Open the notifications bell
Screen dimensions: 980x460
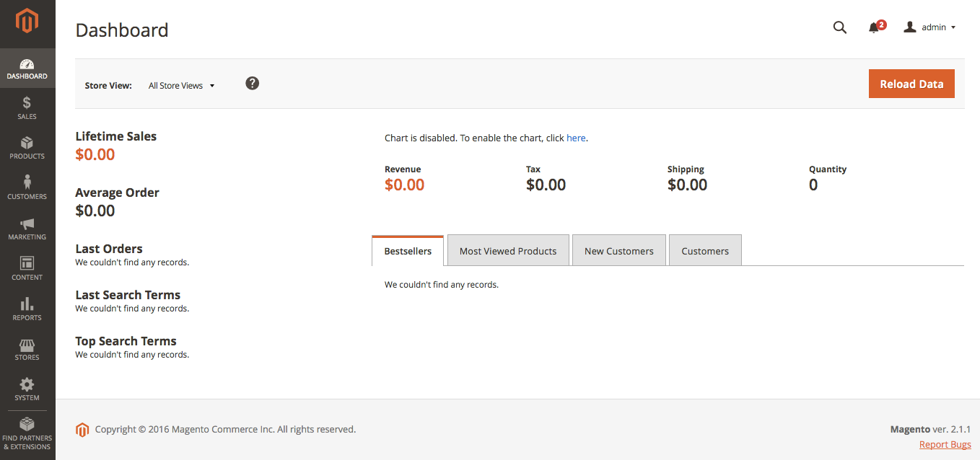tap(875, 27)
